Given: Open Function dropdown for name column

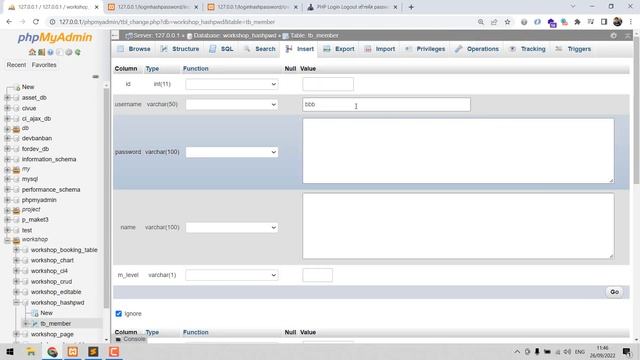Looking at the screenshot, I should (x=232, y=227).
